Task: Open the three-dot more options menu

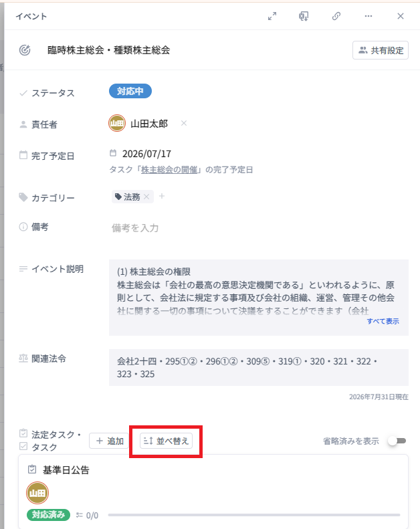Action: (368, 16)
